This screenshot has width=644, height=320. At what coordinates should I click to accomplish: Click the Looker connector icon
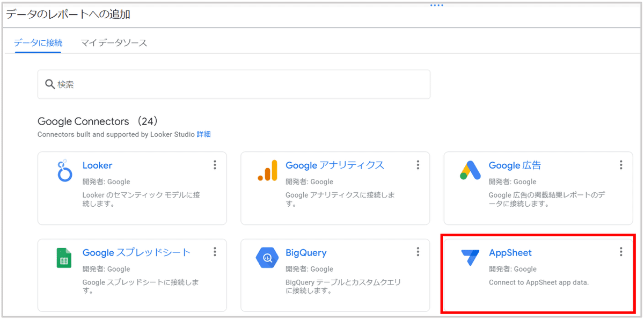(64, 171)
